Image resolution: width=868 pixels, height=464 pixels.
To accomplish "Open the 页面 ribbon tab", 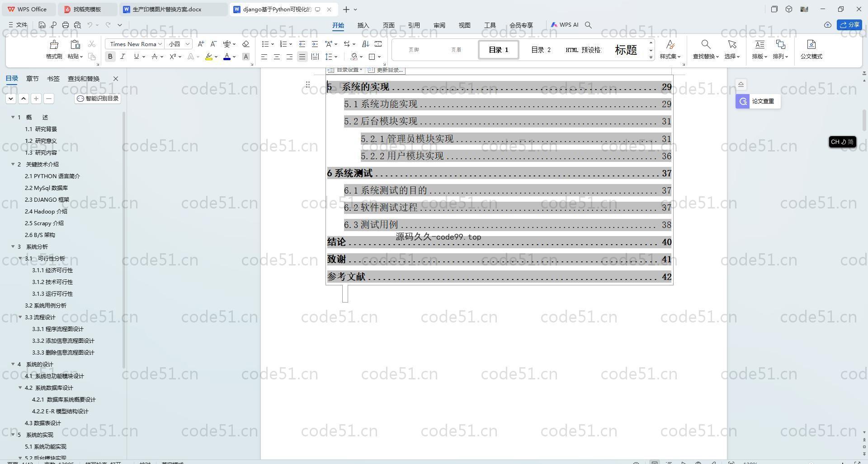I will click(x=388, y=25).
